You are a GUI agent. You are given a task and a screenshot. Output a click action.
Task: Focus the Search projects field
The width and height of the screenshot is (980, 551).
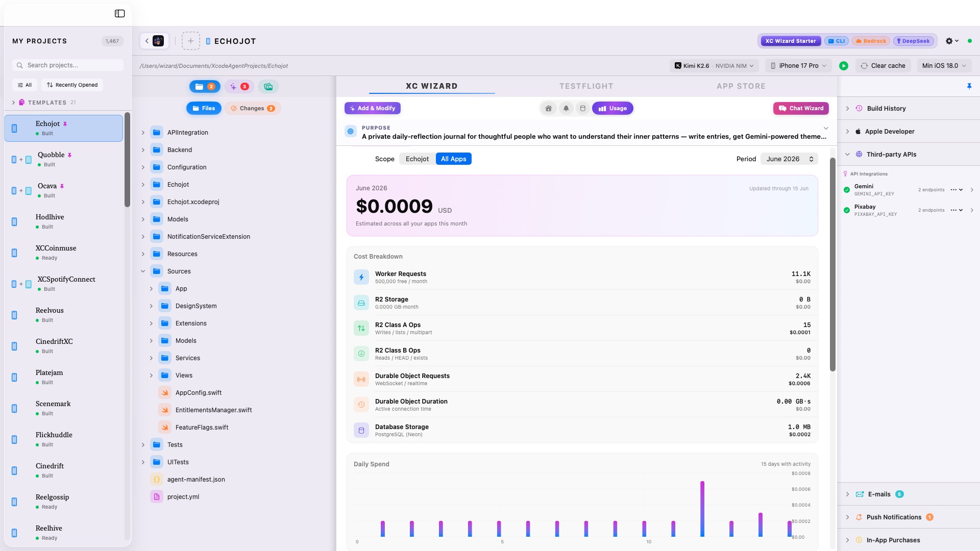point(68,65)
